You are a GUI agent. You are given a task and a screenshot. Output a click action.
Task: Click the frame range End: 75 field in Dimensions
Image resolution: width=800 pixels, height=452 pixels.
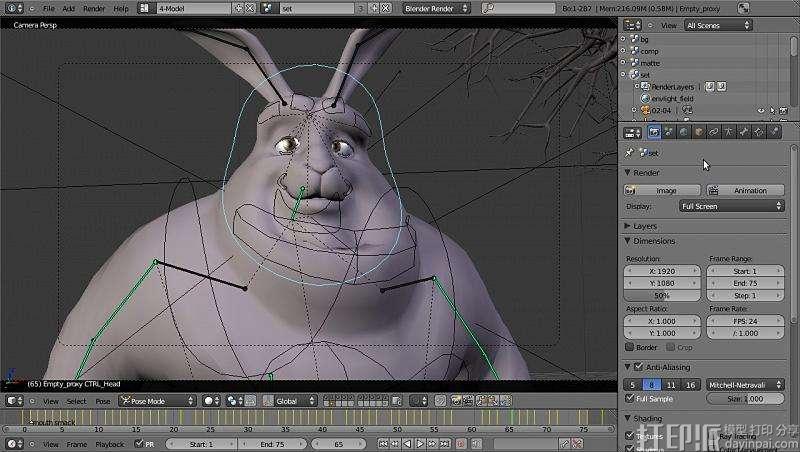745,283
